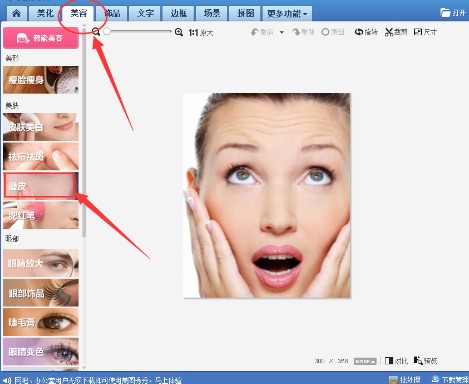The image size is (469, 384).
Task: Click the pink 智能美容 button
Action: coord(41,38)
